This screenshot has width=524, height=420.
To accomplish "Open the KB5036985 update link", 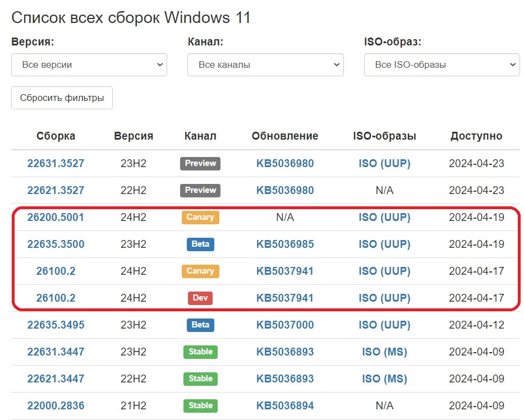I will (285, 244).
